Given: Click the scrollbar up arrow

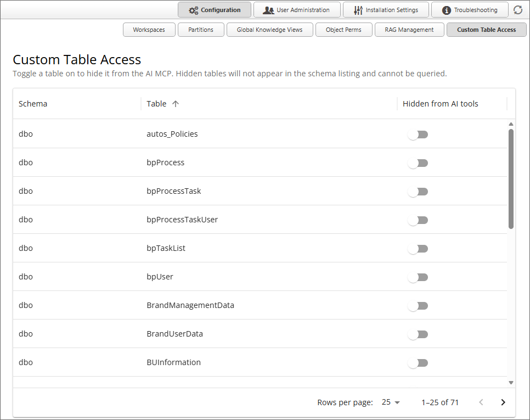Looking at the screenshot, I should (x=511, y=124).
